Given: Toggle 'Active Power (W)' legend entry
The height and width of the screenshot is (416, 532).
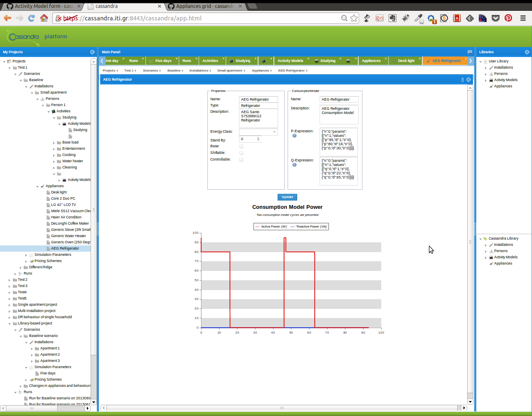Looking at the screenshot, I should point(271,227).
